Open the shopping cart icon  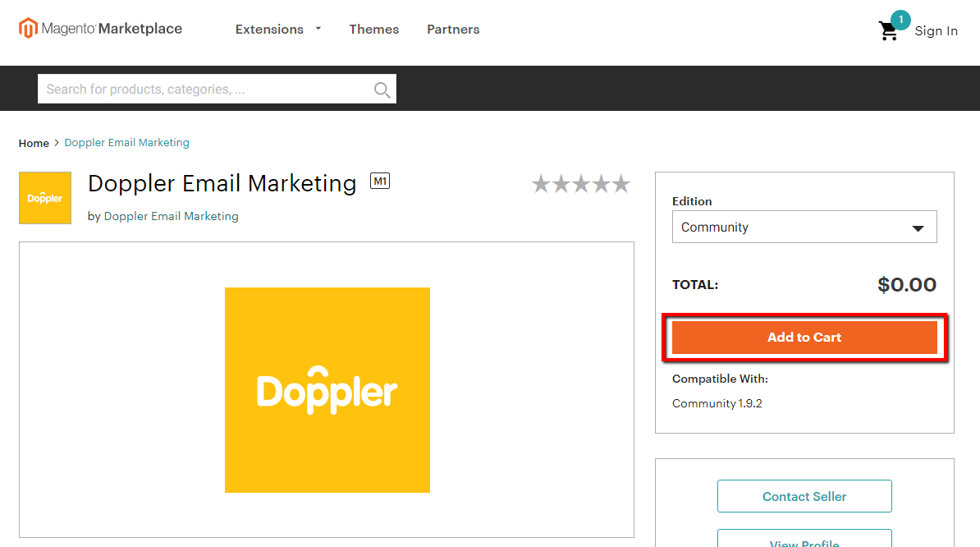tap(888, 31)
